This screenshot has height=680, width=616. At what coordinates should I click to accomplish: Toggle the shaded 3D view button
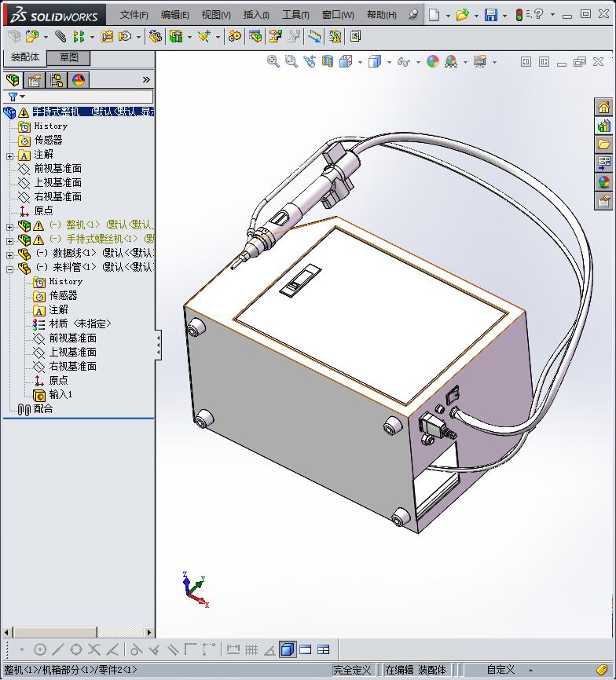pos(288,649)
